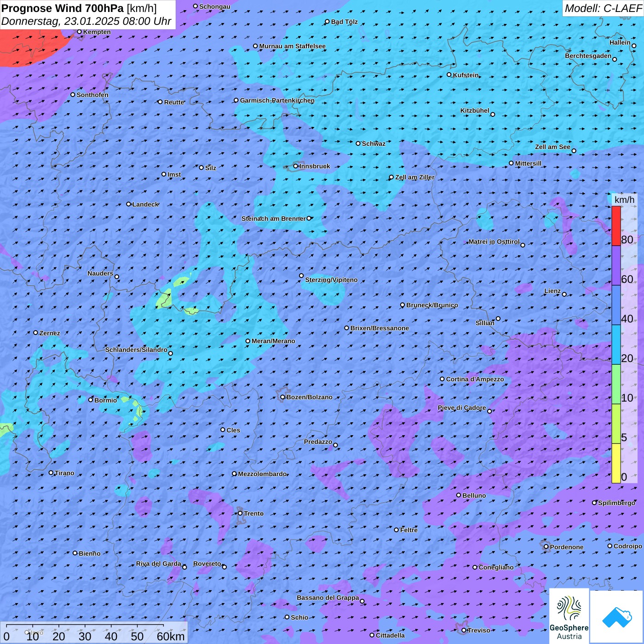Screen dimensions: 644x644
Task: Click the 'Kempten' label
Action: pos(97,32)
